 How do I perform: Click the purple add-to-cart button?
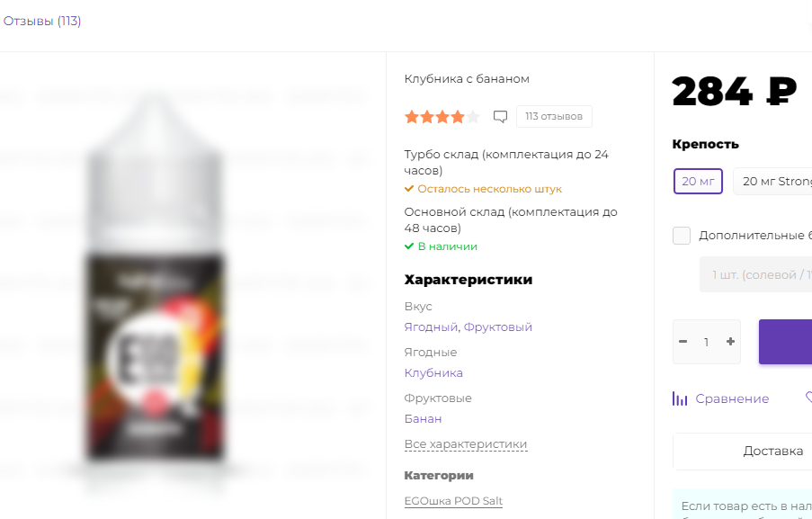click(786, 341)
